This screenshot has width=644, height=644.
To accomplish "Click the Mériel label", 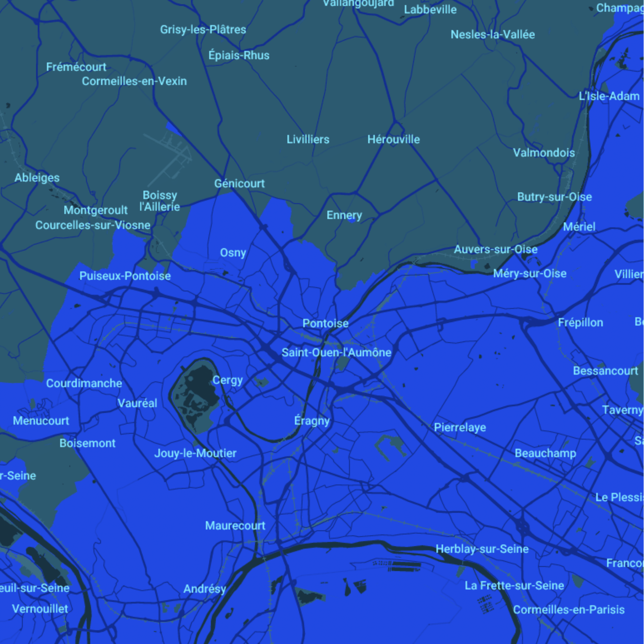I will (579, 227).
